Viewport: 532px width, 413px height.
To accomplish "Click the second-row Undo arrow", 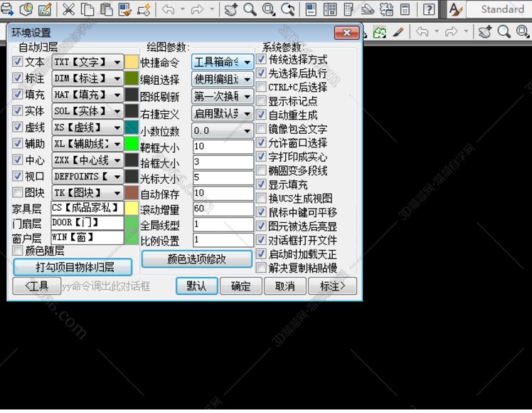I will (422, 32).
